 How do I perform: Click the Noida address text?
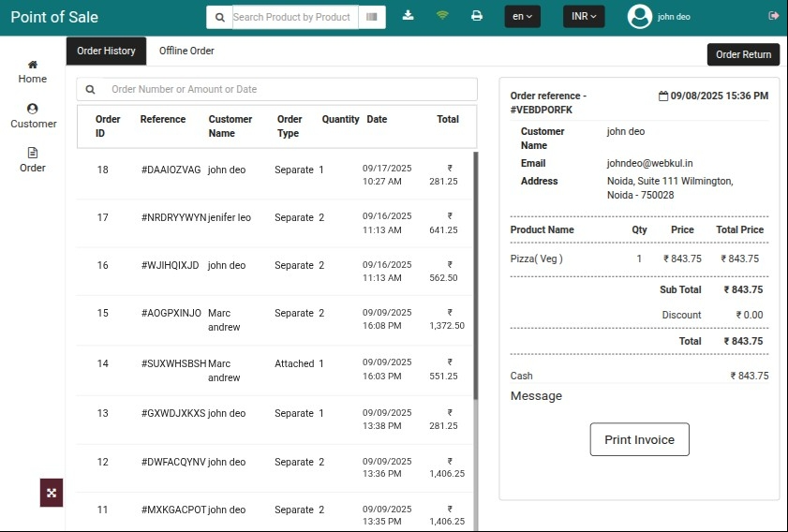point(670,188)
